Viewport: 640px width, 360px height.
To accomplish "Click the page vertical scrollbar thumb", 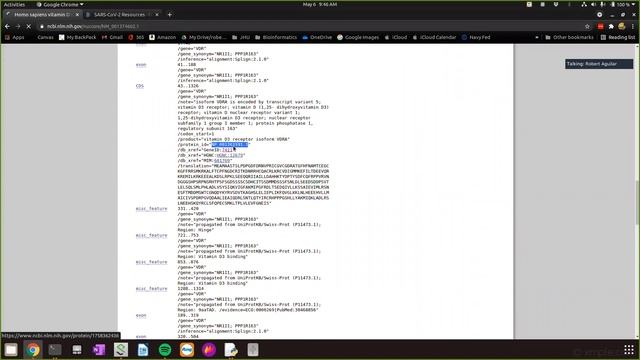I will pos(638,202).
